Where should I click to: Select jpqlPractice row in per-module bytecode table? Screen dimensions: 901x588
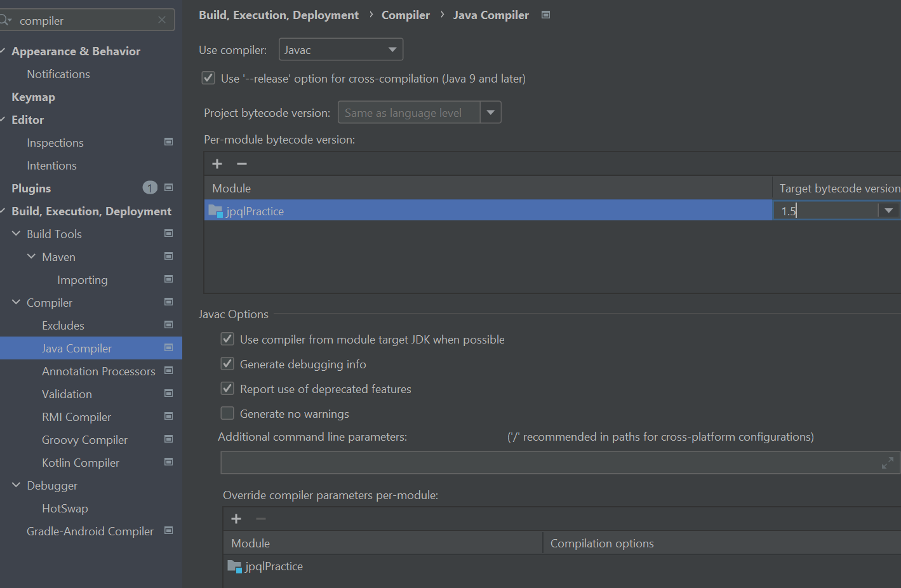(488, 211)
